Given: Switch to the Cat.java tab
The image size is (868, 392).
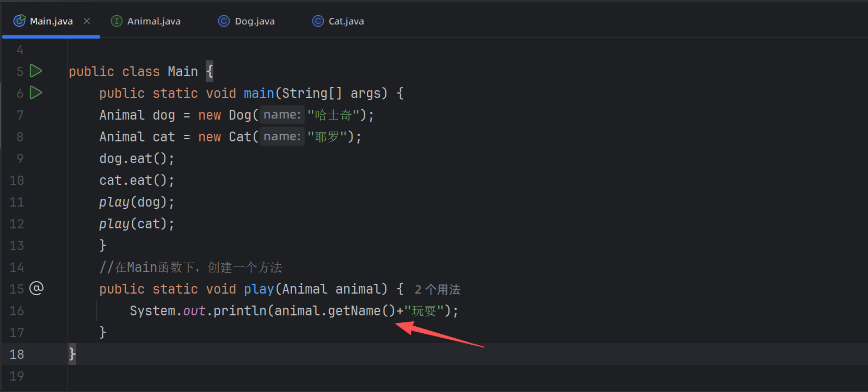Looking at the screenshot, I should 346,21.
